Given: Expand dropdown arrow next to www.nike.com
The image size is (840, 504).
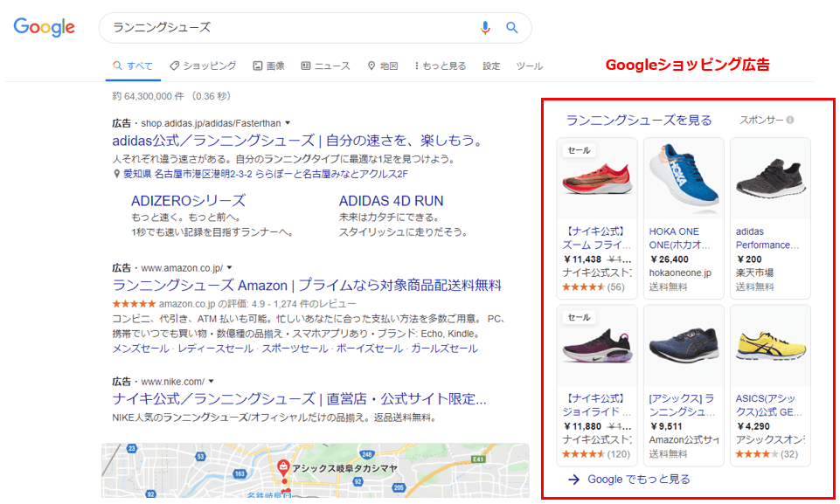Looking at the screenshot, I should click(211, 382).
